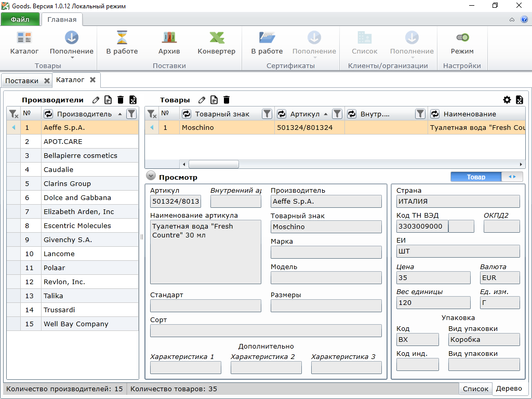The height and width of the screenshot is (399, 532).
Task: Close the Каталог tab
Action: click(92, 79)
